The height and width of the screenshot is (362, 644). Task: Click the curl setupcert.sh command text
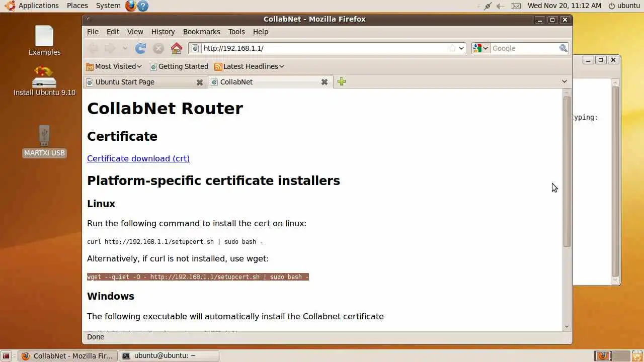(175, 242)
